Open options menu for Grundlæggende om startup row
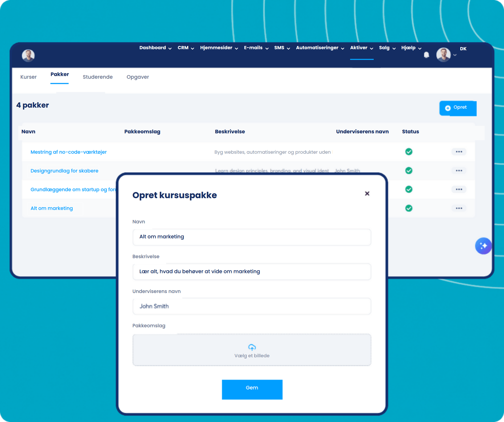This screenshot has width=504, height=422. pos(459,189)
